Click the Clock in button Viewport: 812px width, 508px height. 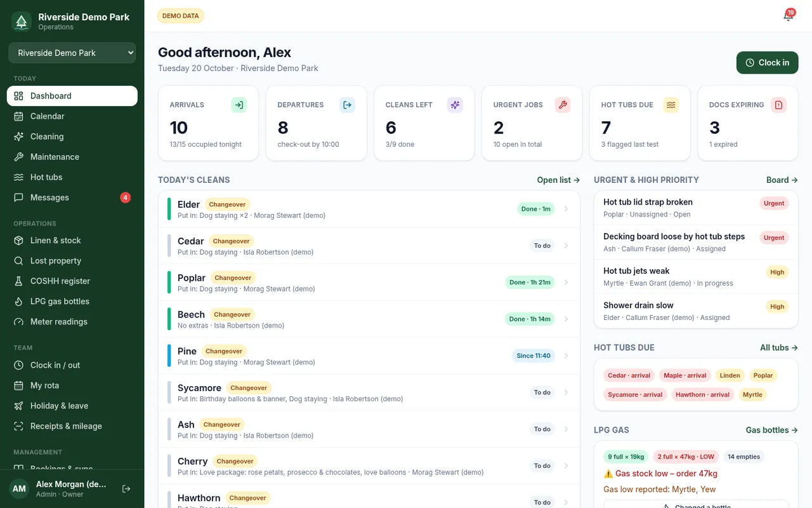[x=767, y=62]
